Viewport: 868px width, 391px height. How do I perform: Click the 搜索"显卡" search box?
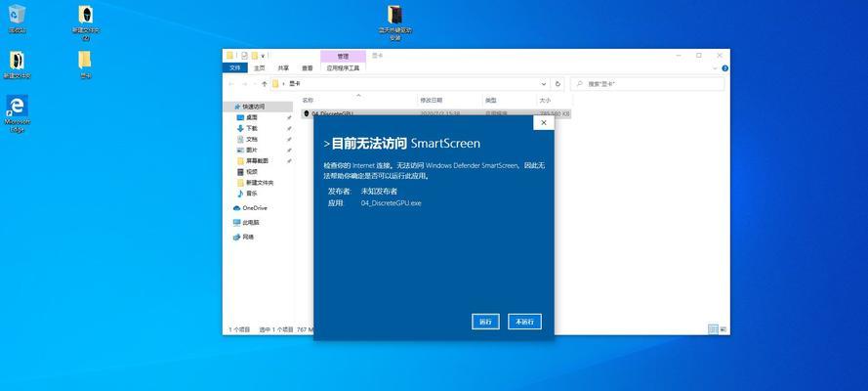[x=647, y=84]
